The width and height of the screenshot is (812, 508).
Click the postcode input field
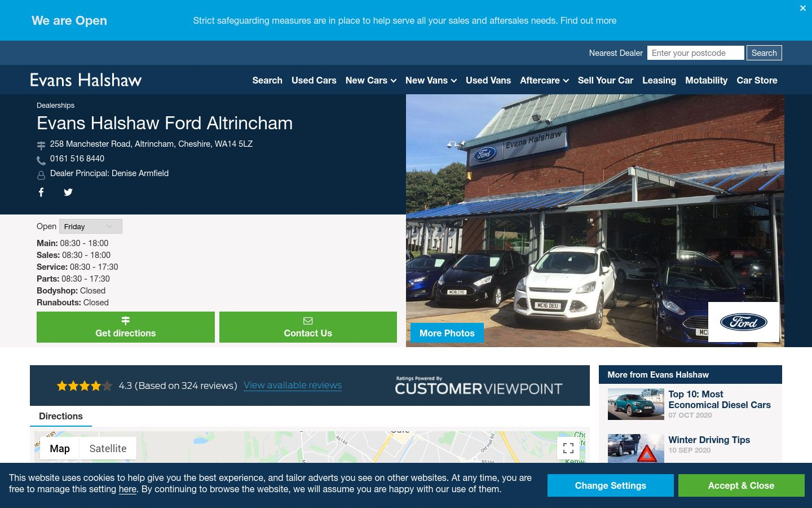[x=696, y=53]
